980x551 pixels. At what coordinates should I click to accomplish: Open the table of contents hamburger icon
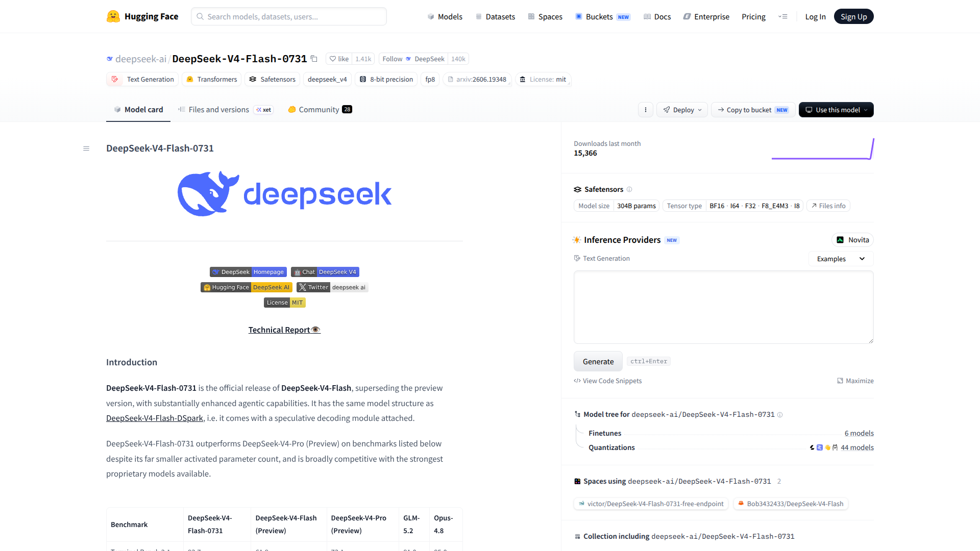pos(86,148)
